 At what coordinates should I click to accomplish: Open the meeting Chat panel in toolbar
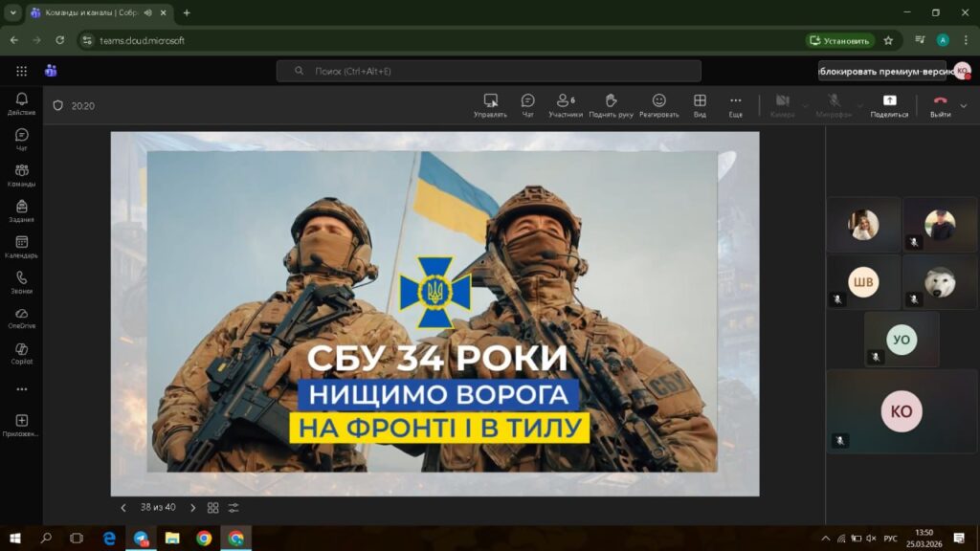coord(527,104)
